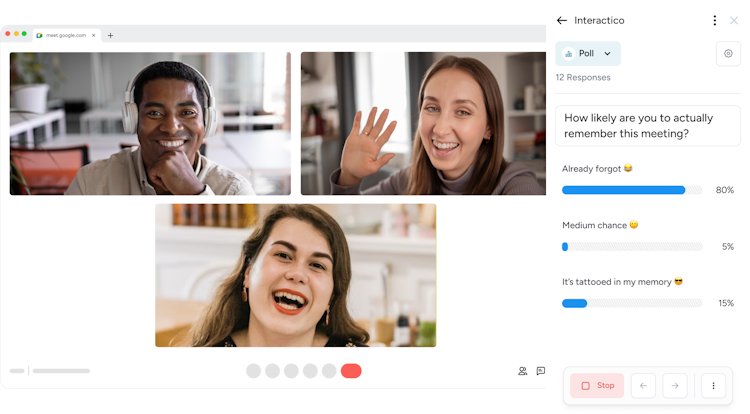Select the poll question text box
This screenshot has width=750, height=414.
coord(648,126)
